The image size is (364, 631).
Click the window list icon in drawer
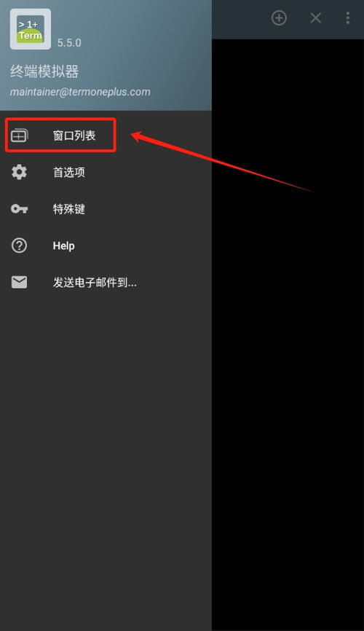coord(20,136)
